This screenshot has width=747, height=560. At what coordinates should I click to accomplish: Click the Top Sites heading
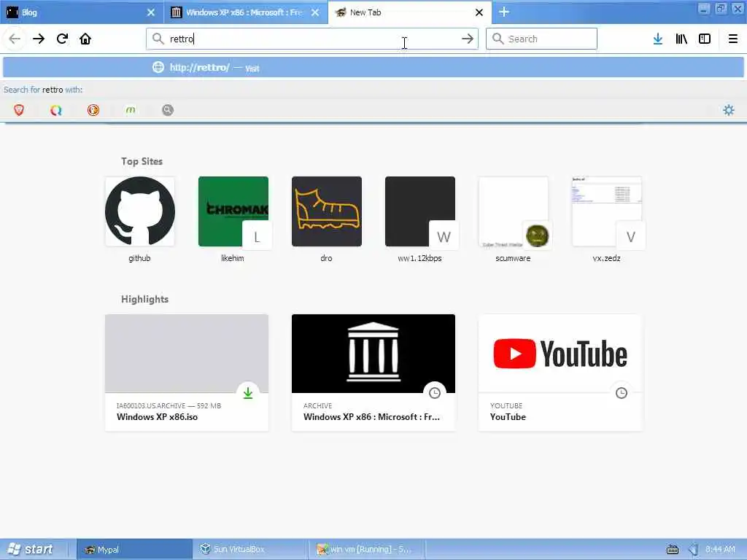tap(142, 161)
